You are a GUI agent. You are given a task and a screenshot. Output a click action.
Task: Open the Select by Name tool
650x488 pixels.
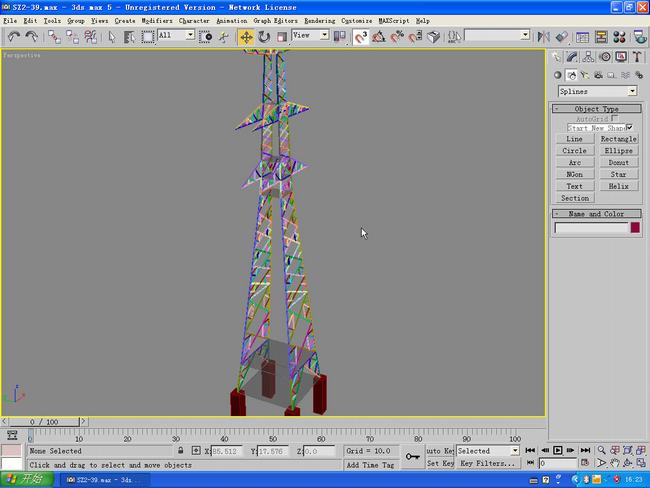[129, 37]
